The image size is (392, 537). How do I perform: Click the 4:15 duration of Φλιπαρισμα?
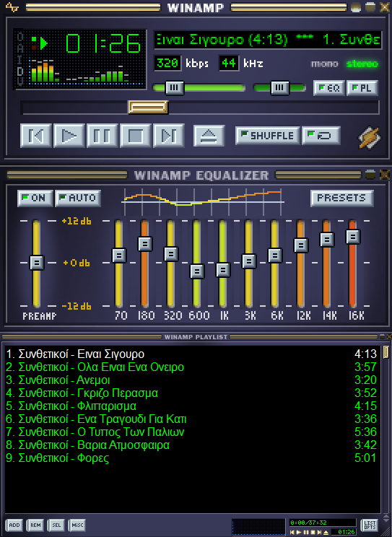365,406
